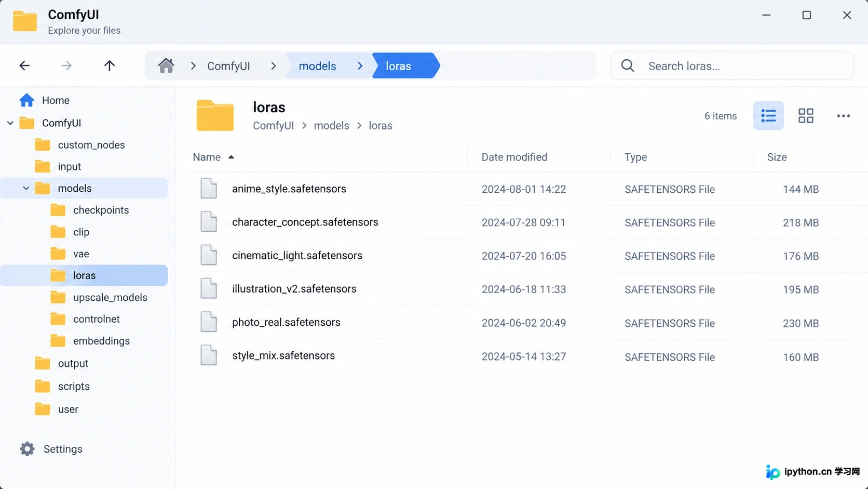Switch to list view

click(768, 115)
